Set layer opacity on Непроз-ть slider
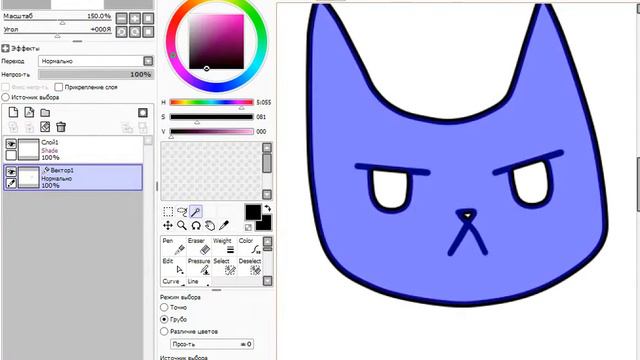 pyautogui.click(x=96, y=74)
